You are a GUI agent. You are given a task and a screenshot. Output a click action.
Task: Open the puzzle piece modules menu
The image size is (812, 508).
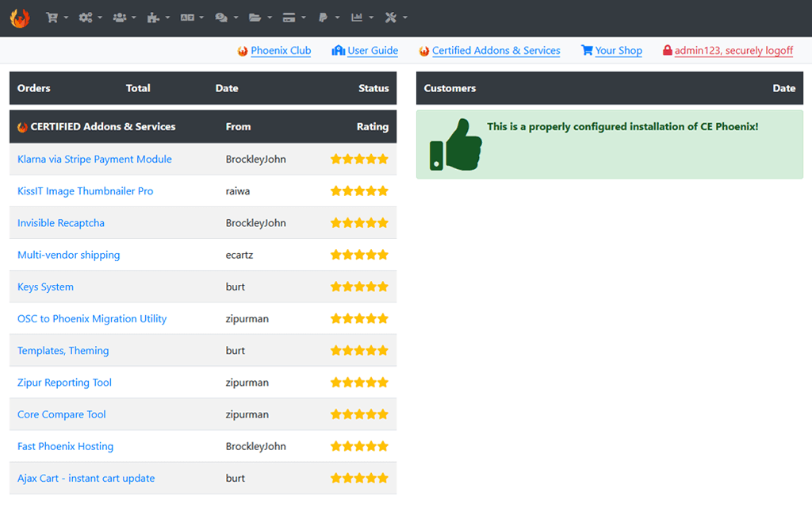point(158,17)
